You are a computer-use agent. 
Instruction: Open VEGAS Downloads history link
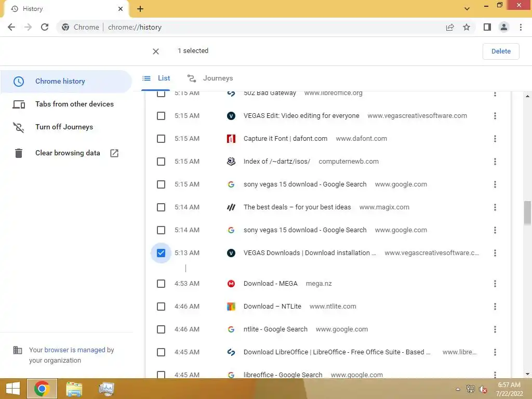[x=310, y=253]
